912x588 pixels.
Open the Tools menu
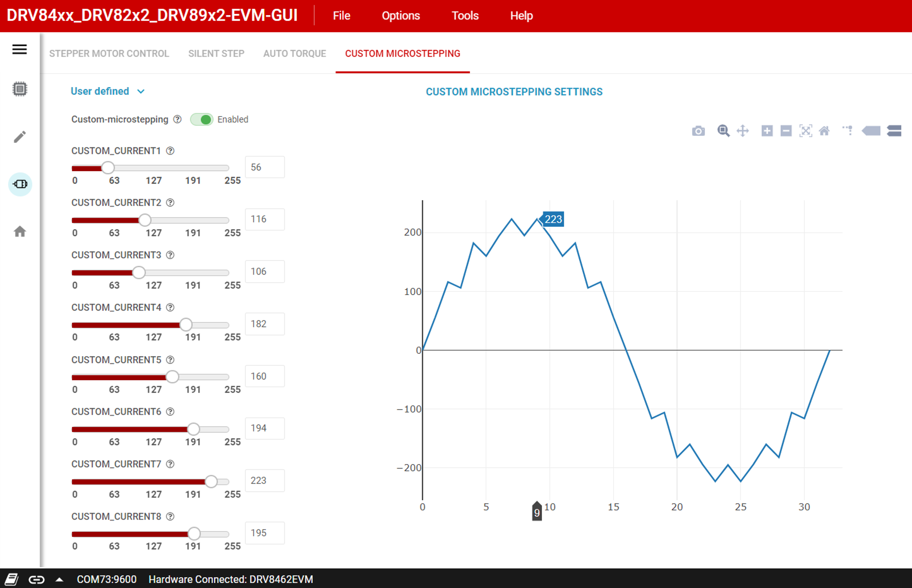(x=464, y=16)
